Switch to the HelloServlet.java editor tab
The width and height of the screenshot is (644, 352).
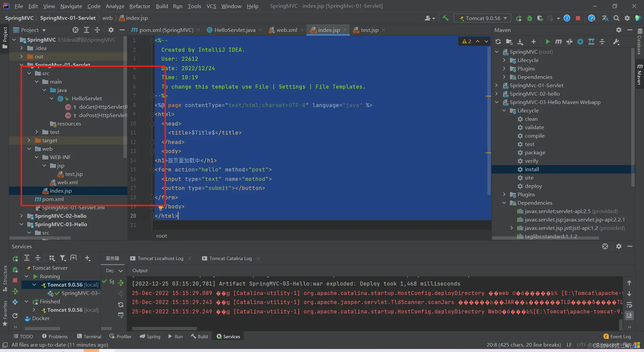(234, 30)
